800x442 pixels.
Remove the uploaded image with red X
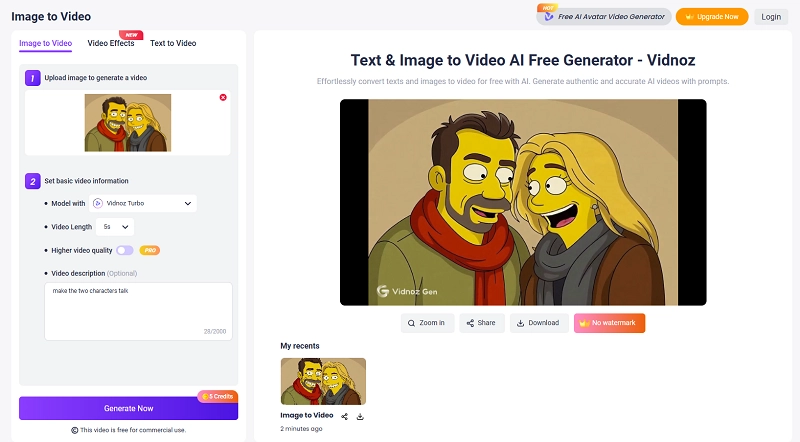223,97
